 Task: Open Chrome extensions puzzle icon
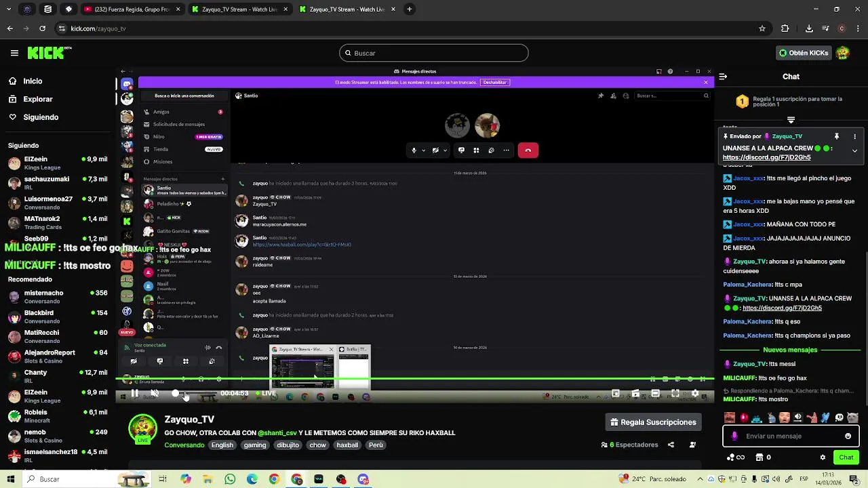(785, 28)
